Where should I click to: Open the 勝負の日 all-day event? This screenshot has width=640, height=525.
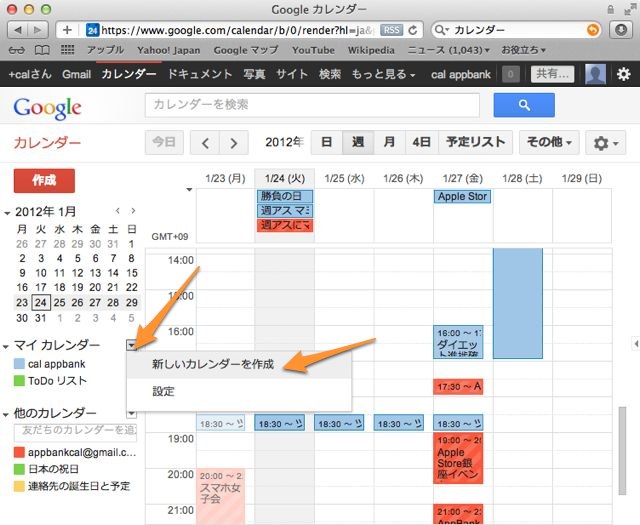click(285, 196)
